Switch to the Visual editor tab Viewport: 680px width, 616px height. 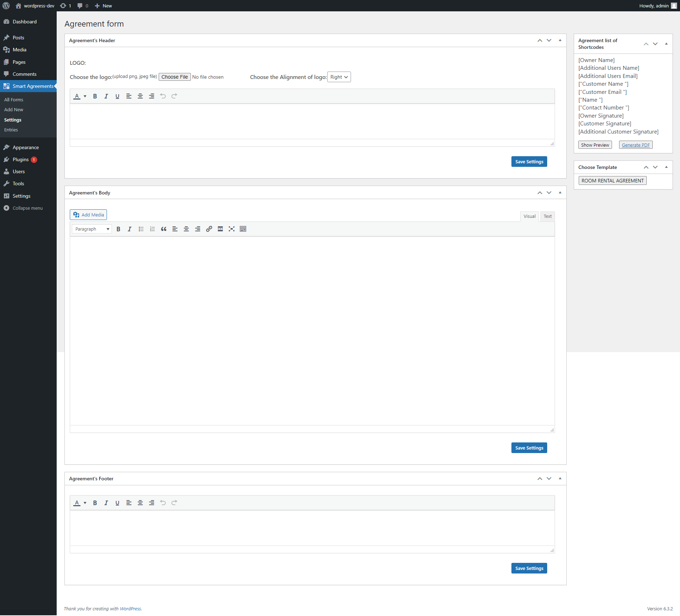pos(529,216)
